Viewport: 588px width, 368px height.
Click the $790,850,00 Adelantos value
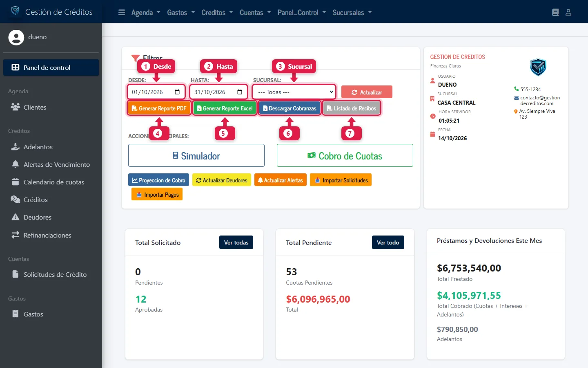pos(457,330)
